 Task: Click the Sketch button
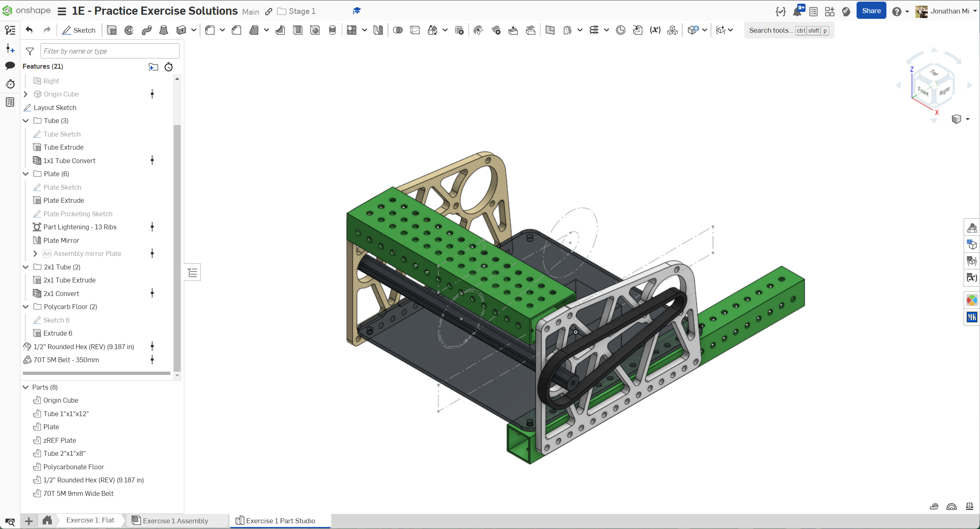click(x=79, y=30)
